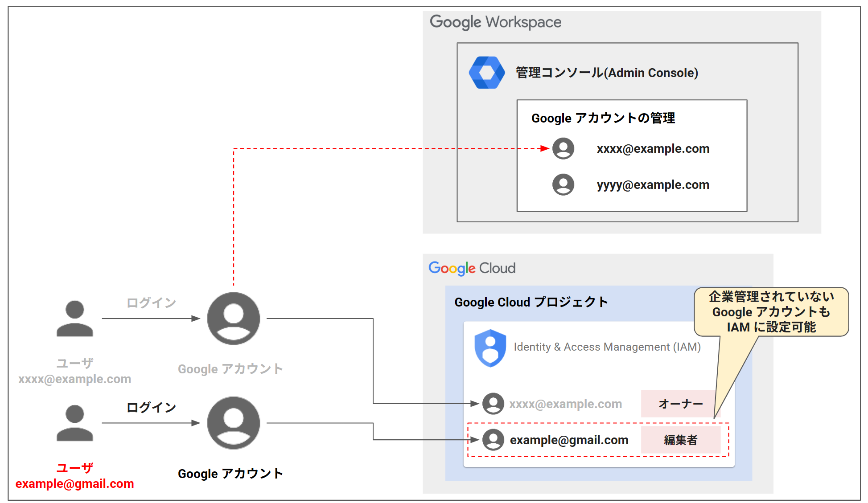
Task: Click the greyed Google アカウント circle icon
Action: pos(233,318)
